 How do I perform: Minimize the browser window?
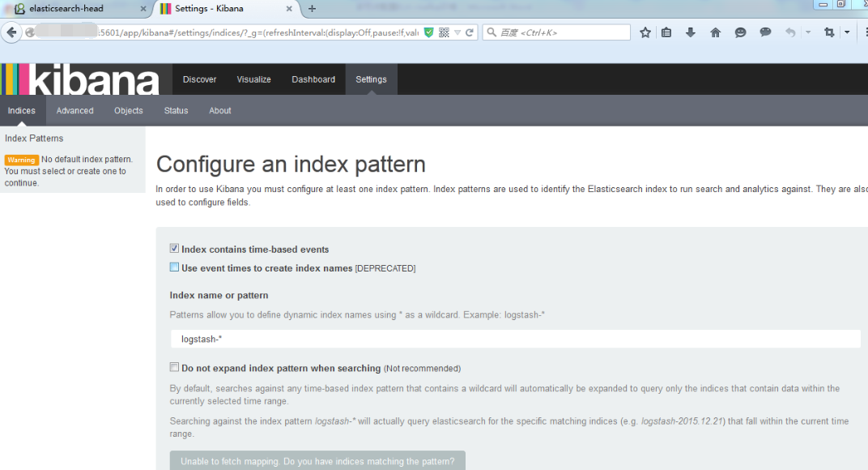pyautogui.click(x=823, y=4)
